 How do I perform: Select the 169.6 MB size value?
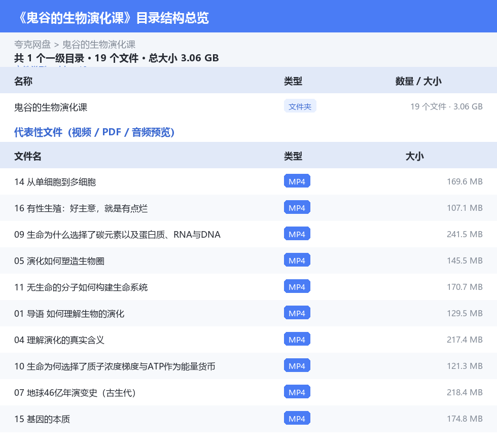[465, 181]
